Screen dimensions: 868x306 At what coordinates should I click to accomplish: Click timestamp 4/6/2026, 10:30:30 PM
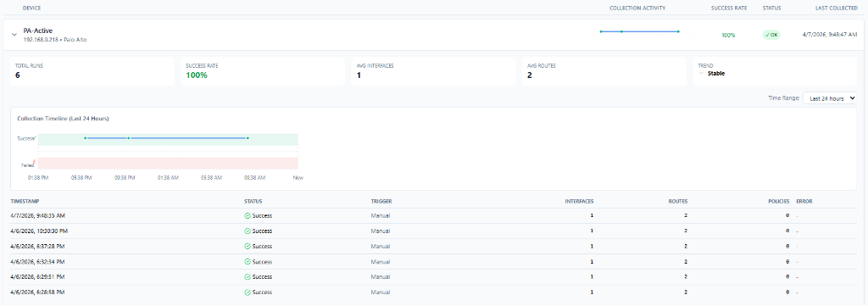tap(39, 231)
